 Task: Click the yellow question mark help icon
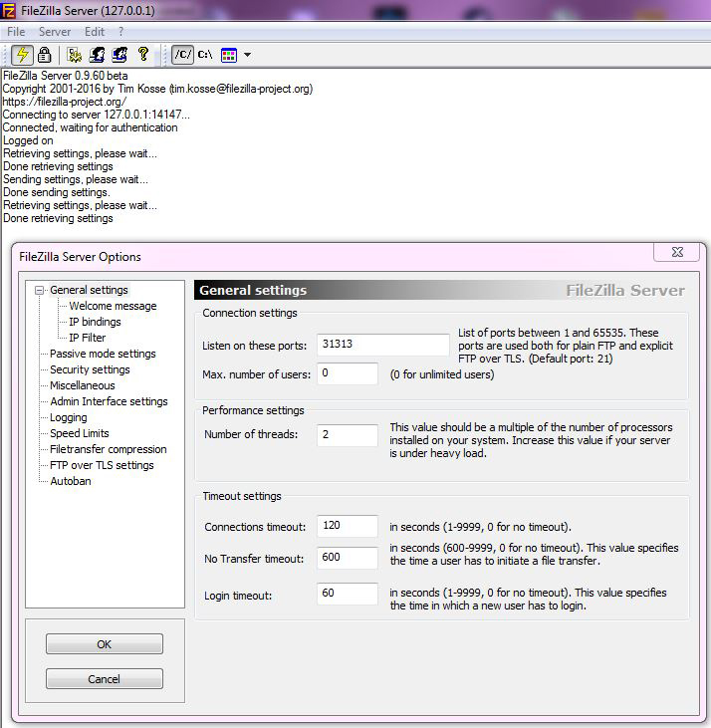143,55
